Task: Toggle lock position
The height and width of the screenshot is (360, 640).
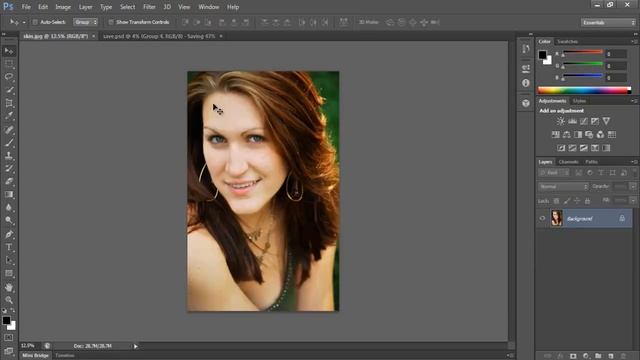Action: 577,201
